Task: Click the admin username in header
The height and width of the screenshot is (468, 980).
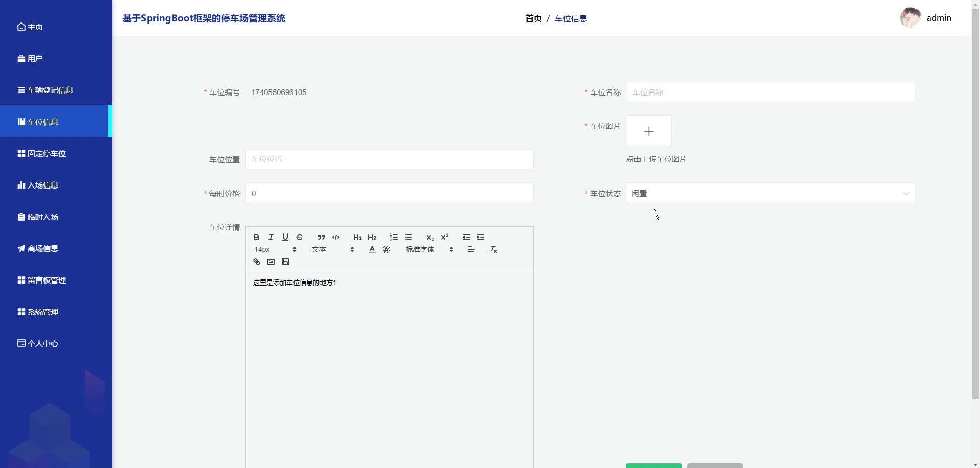Action: tap(939, 18)
